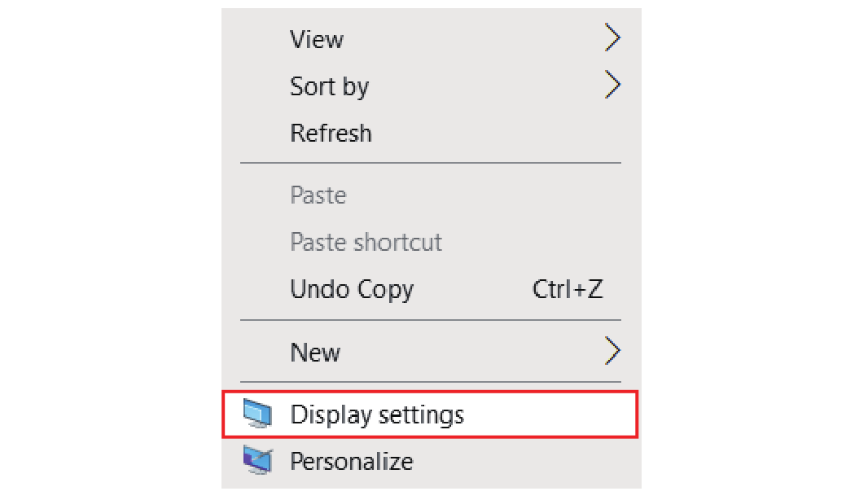This screenshot has height=500, width=868.
Task: Open the View menu entry
Action: tap(317, 39)
